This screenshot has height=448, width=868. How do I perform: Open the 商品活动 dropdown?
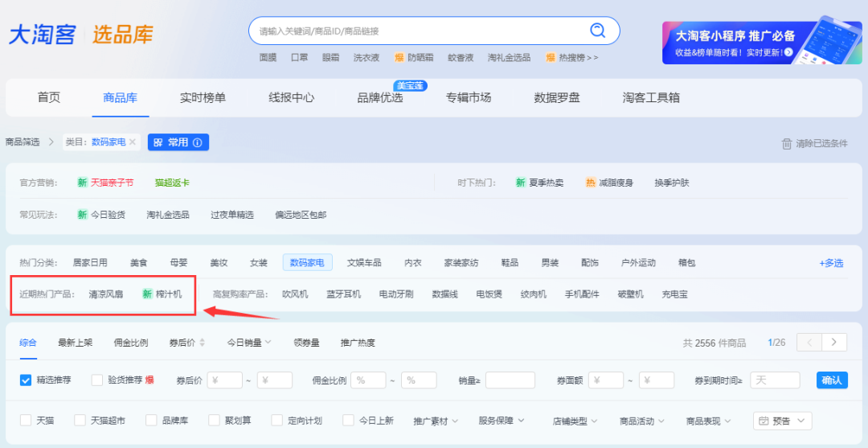click(642, 421)
